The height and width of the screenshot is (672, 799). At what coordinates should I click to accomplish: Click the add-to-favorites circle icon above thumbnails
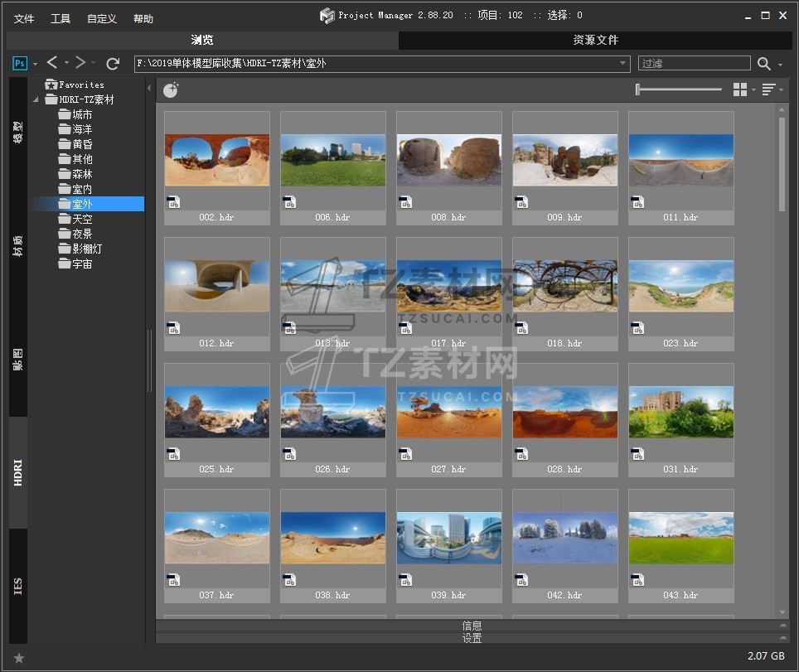(x=171, y=89)
